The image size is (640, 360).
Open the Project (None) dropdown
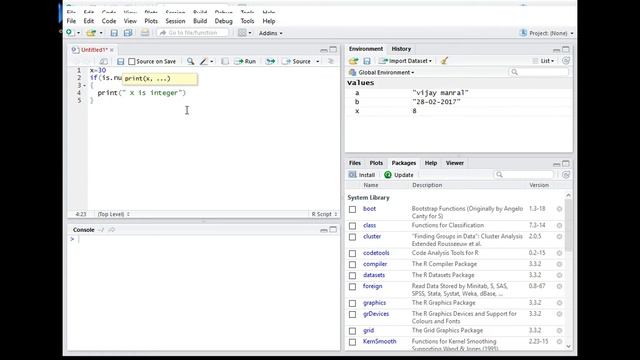(547, 33)
